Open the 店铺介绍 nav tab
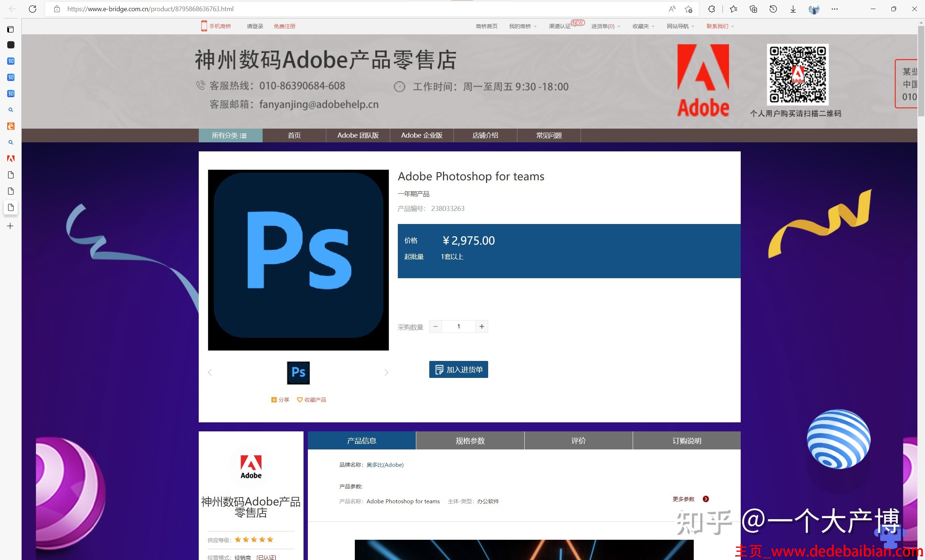Image resolution: width=925 pixels, height=560 pixels. click(x=485, y=135)
